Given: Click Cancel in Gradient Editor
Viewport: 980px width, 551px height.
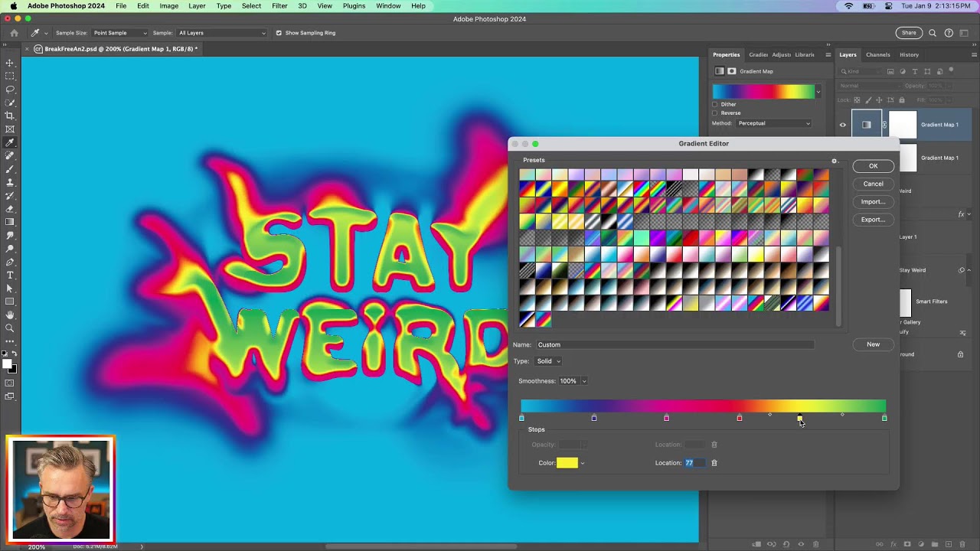Looking at the screenshot, I should tap(873, 184).
